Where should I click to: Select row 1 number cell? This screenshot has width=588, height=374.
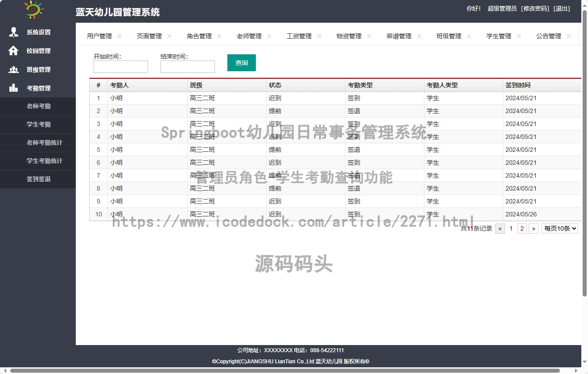point(99,98)
